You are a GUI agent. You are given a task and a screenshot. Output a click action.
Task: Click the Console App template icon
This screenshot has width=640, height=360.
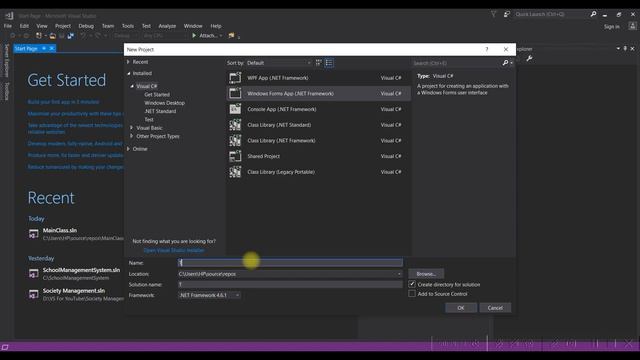tap(235, 109)
